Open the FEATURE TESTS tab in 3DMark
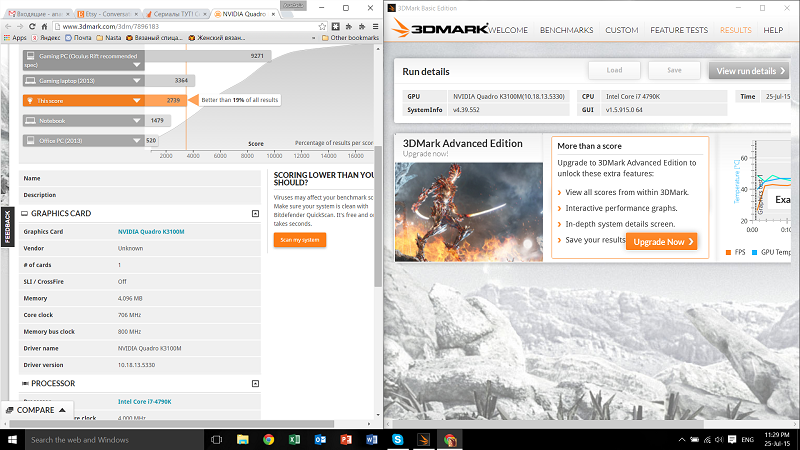The image size is (800, 450). coord(679,31)
